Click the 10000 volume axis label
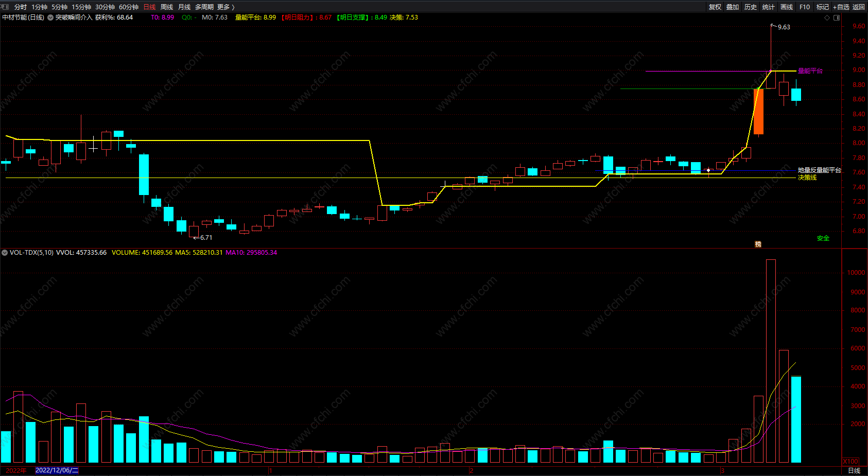The height and width of the screenshot is (476, 868). 856,273
